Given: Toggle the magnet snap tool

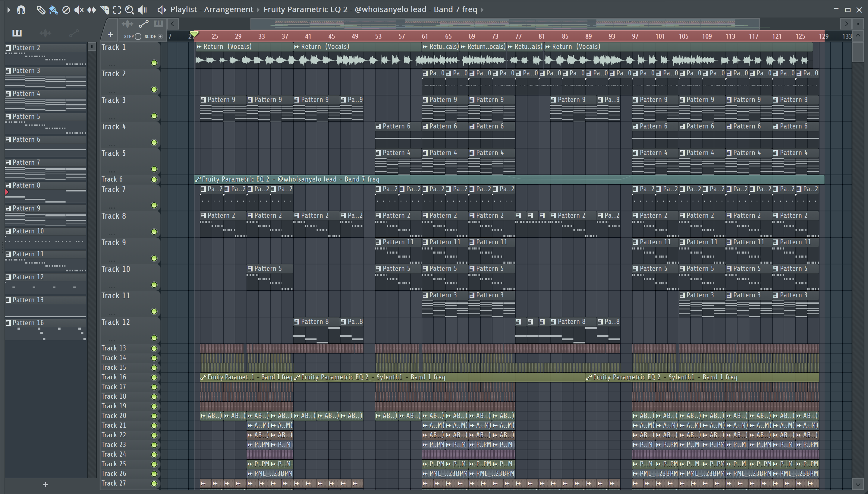Looking at the screenshot, I should 21,10.
